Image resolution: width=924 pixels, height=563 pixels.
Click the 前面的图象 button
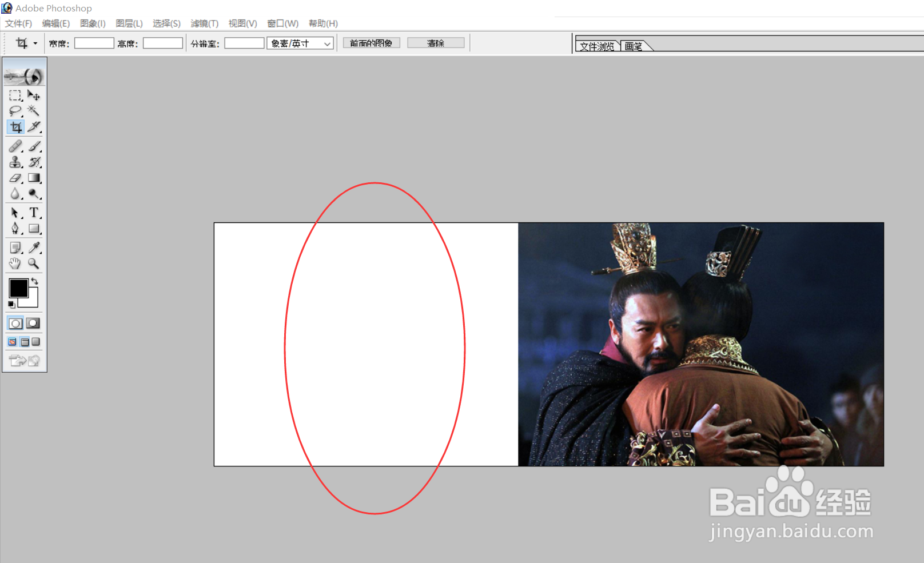pos(371,43)
